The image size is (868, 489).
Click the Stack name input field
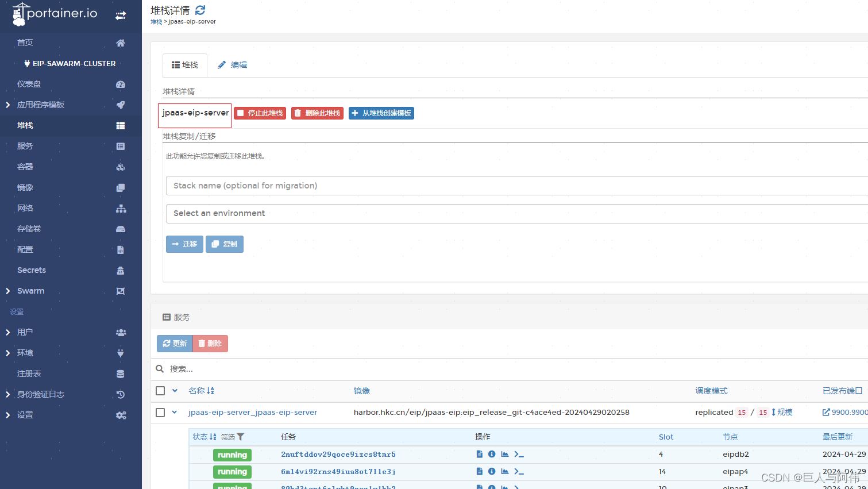517,186
